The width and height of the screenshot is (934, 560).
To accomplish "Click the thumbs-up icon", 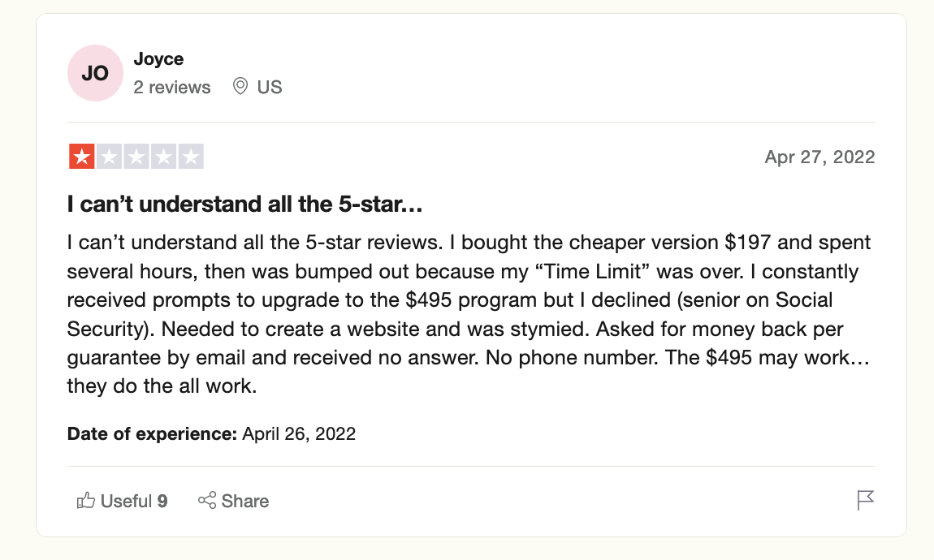I will [x=86, y=501].
